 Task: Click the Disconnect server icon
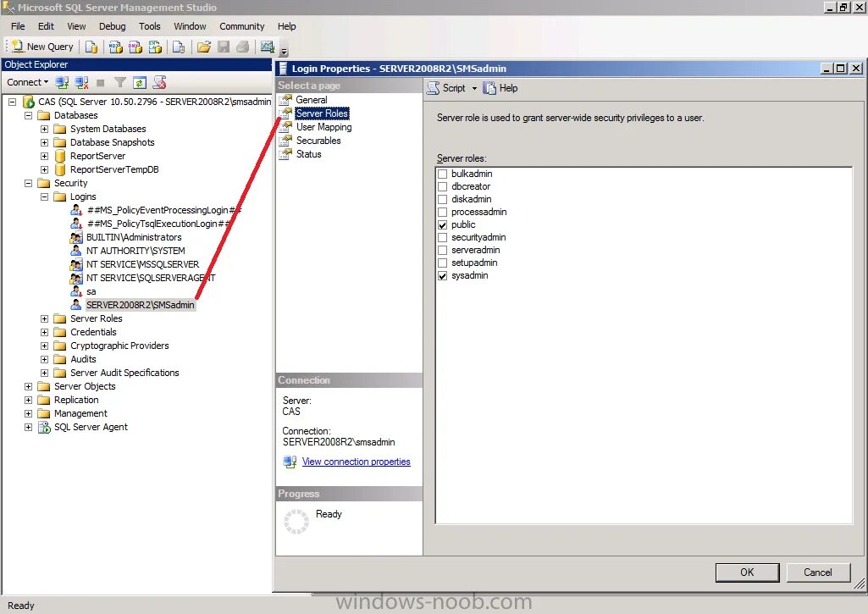click(81, 82)
